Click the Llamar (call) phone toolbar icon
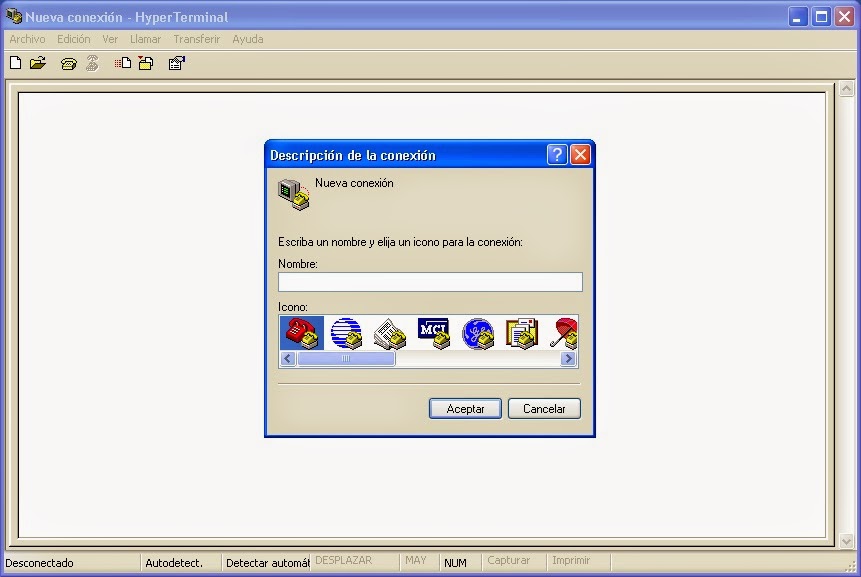 [68, 62]
